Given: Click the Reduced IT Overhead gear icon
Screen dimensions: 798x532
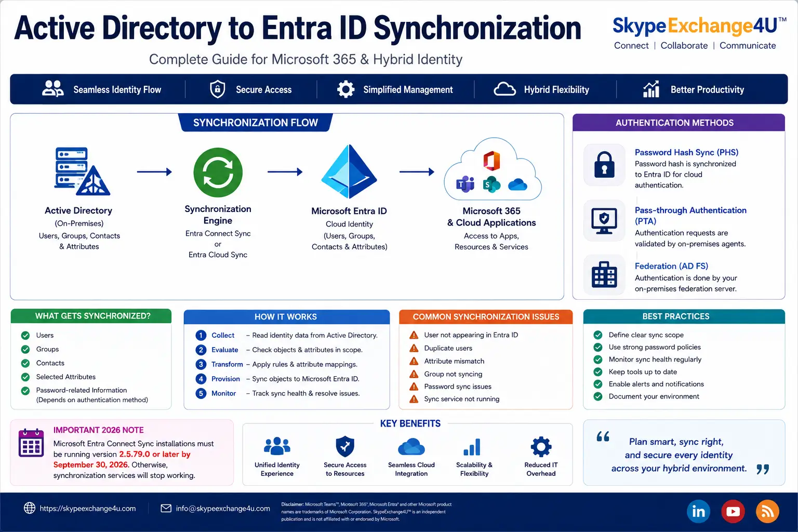Looking at the screenshot, I should point(541,447).
